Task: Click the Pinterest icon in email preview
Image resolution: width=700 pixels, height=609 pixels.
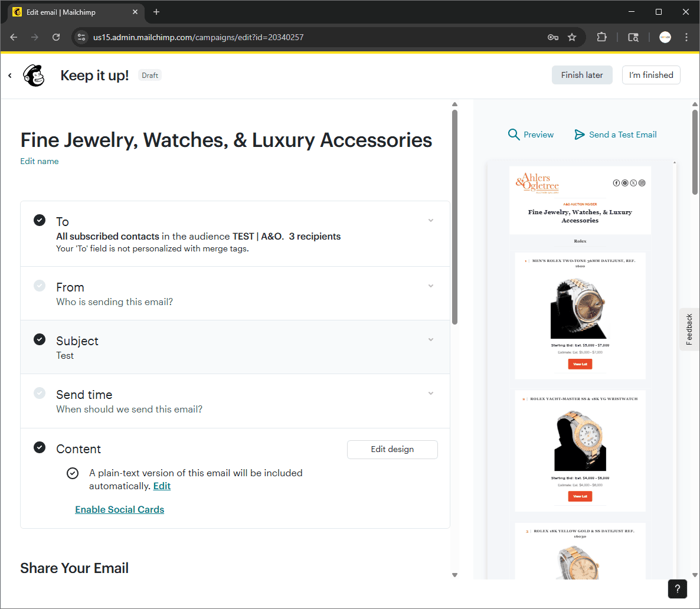Action: (x=625, y=183)
